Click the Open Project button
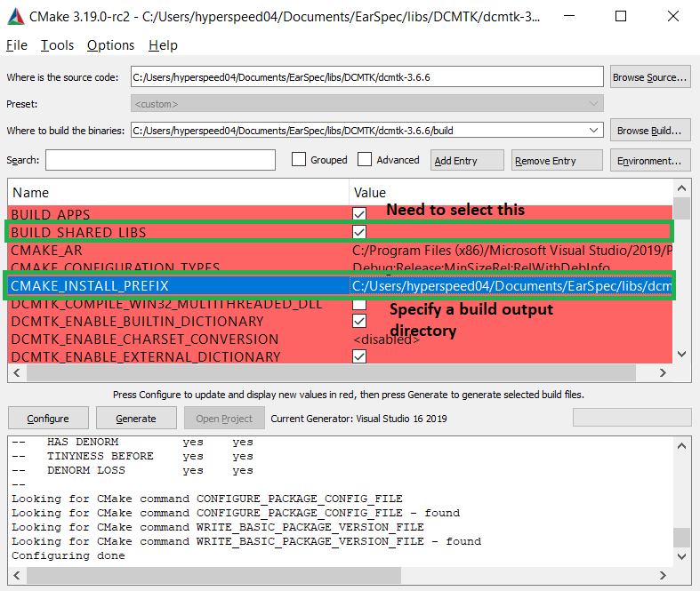 point(224,419)
